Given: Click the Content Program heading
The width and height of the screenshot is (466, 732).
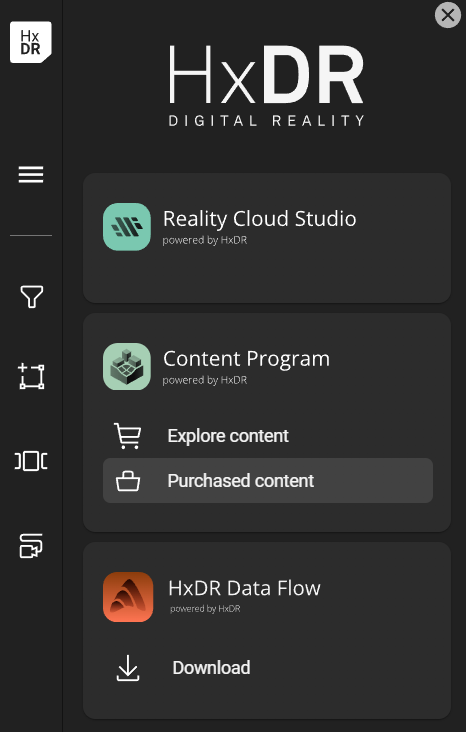Looking at the screenshot, I should coord(246,359).
